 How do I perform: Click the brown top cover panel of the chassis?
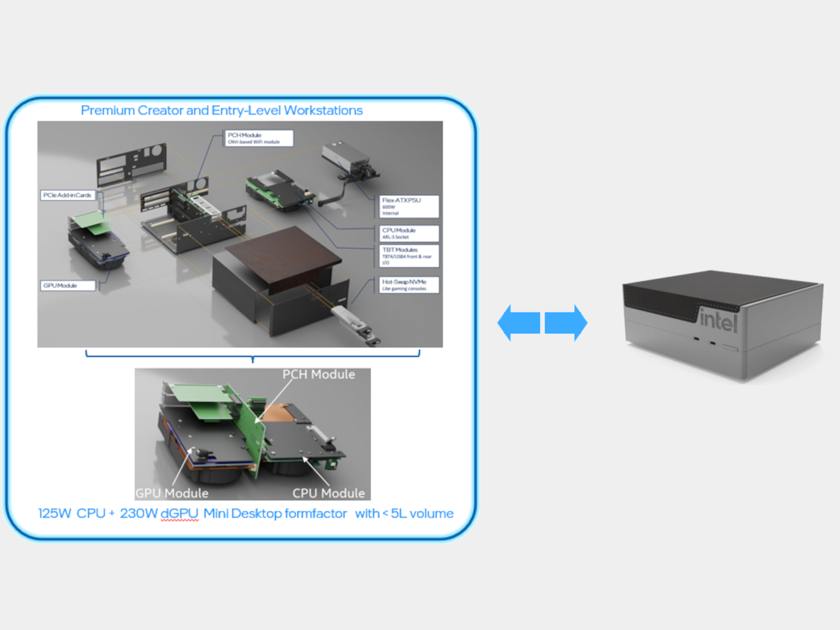[282, 257]
